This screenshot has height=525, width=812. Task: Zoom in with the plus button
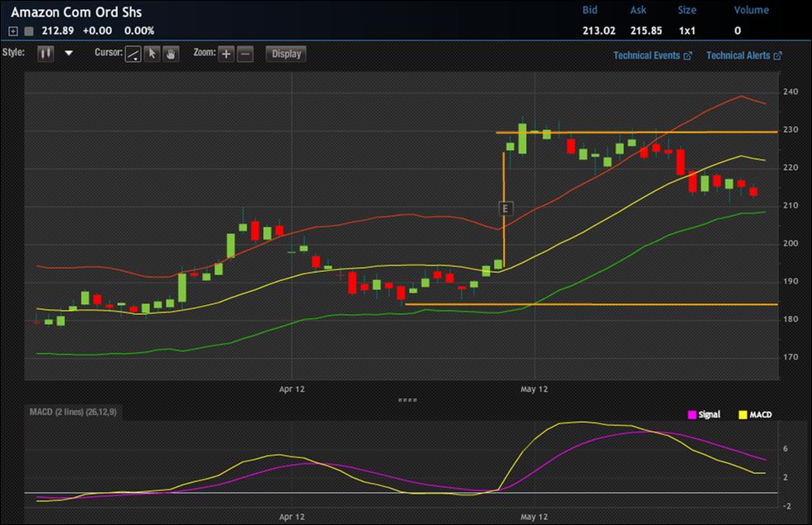(227, 54)
